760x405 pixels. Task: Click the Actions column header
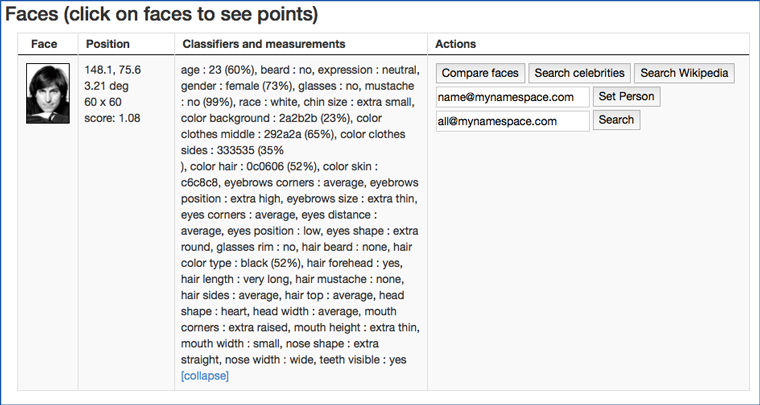tap(456, 44)
